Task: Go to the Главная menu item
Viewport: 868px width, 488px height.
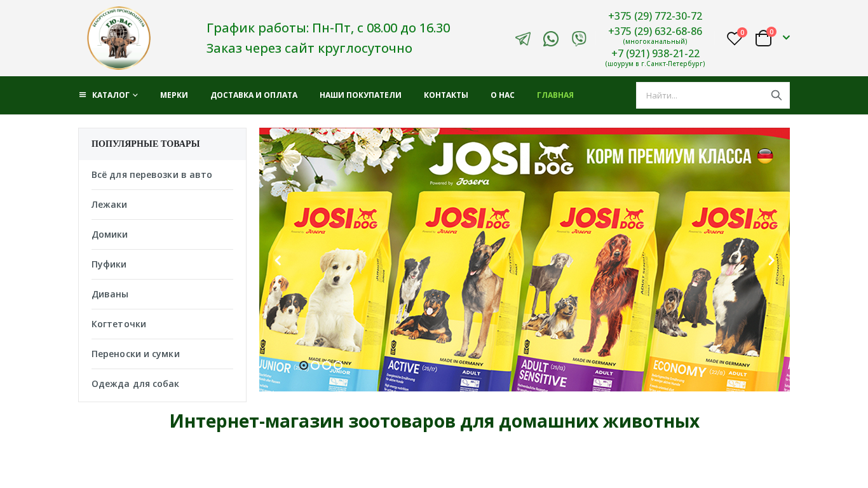Action: click(x=555, y=95)
